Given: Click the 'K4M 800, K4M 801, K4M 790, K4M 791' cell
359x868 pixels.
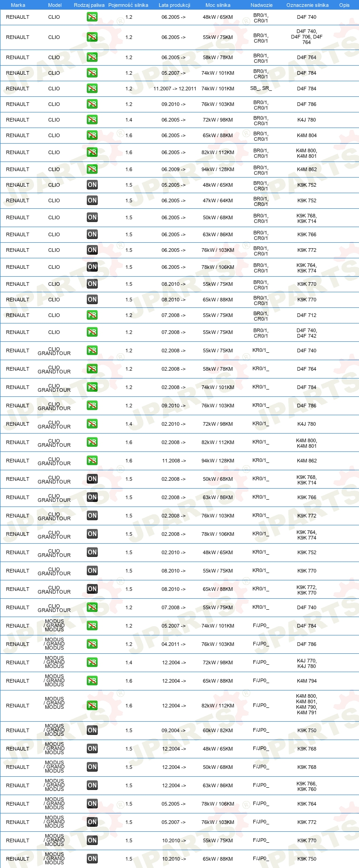Looking at the screenshot, I should [x=307, y=704].
